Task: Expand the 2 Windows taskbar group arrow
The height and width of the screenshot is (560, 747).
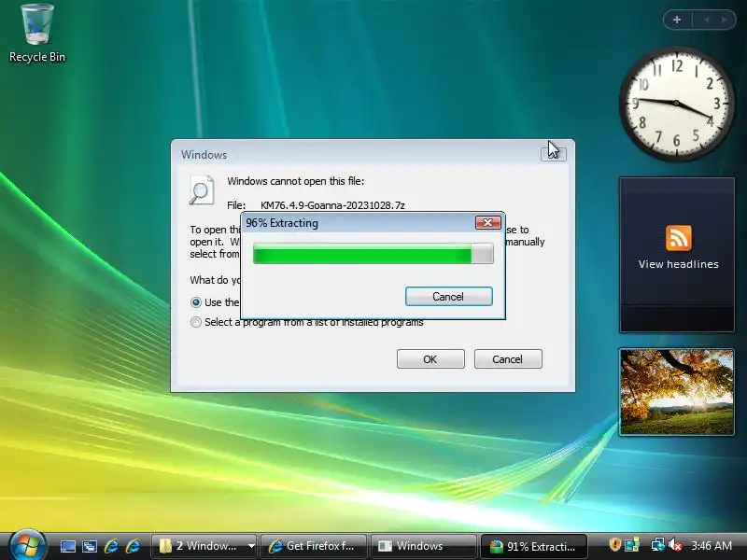Action: (251, 546)
